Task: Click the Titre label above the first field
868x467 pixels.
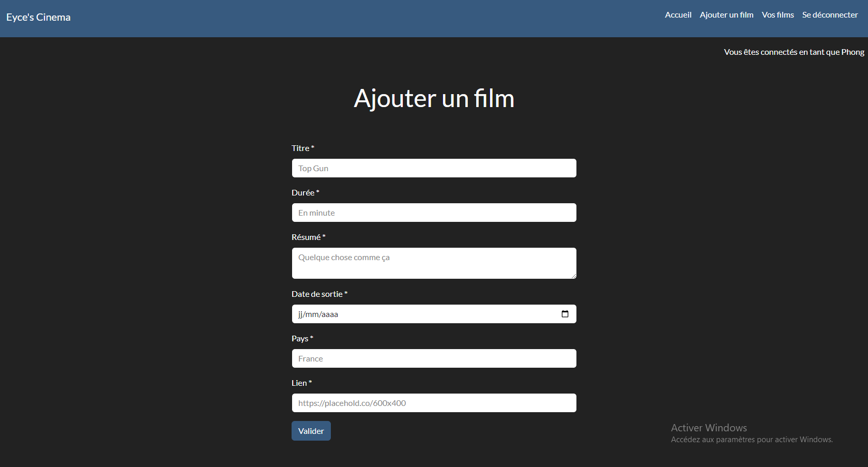Action: point(300,148)
